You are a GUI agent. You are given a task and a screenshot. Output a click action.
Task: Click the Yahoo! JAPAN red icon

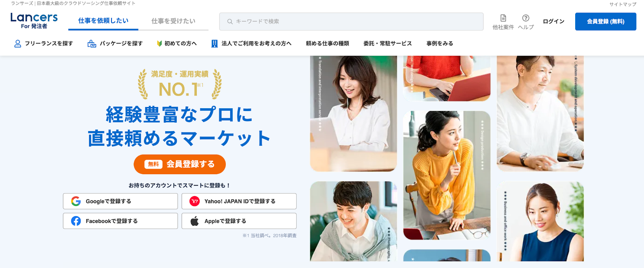[194, 201]
